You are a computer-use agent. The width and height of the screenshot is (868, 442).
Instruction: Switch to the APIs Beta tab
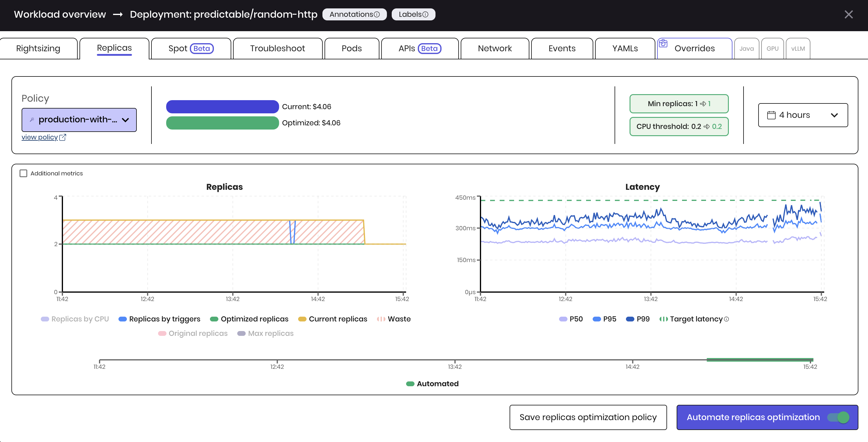tap(420, 49)
